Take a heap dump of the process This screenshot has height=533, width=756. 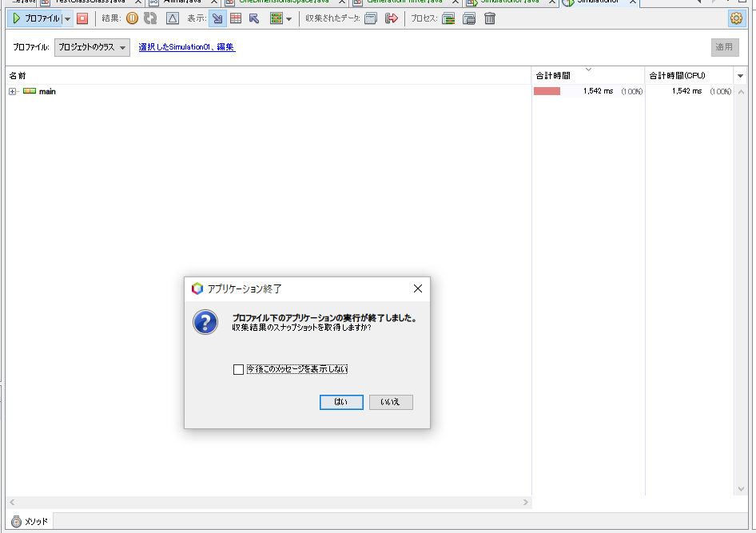(x=469, y=19)
